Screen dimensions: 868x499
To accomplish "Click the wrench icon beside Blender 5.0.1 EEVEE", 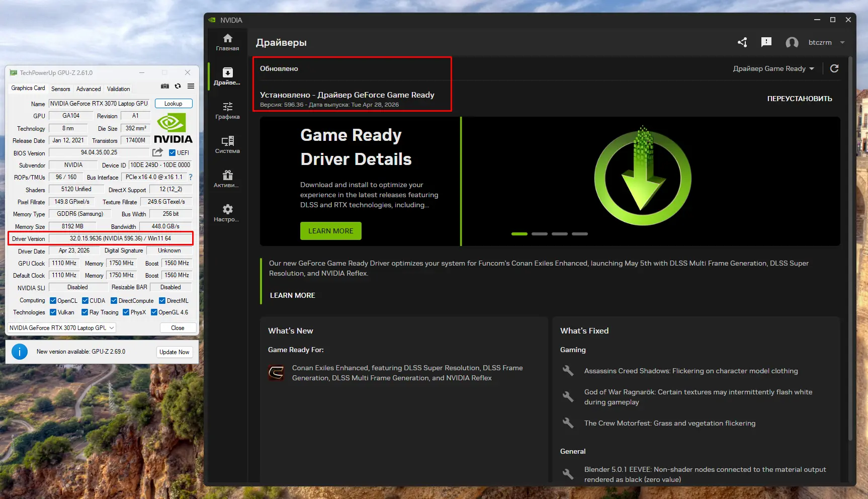I will pyautogui.click(x=568, y=474).
